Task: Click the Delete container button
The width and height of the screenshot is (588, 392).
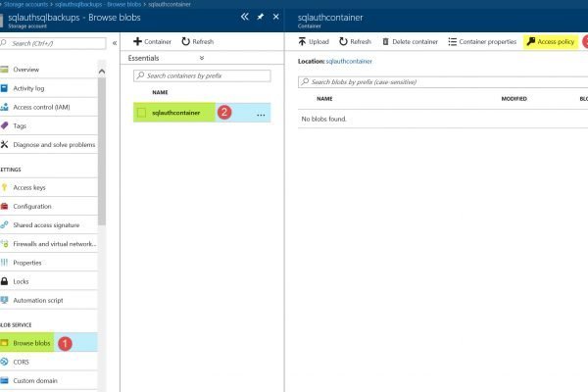Action: click(x=409, y=42)
